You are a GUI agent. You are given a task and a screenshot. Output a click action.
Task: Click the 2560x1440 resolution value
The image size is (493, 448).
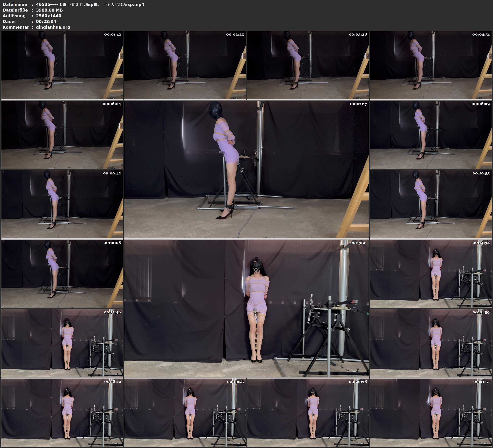tap(49, 16)
